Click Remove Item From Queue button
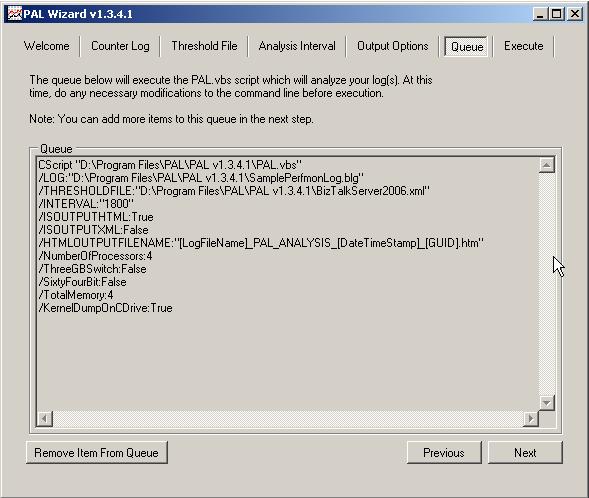The image size is (589, 498). pos(97,453)
